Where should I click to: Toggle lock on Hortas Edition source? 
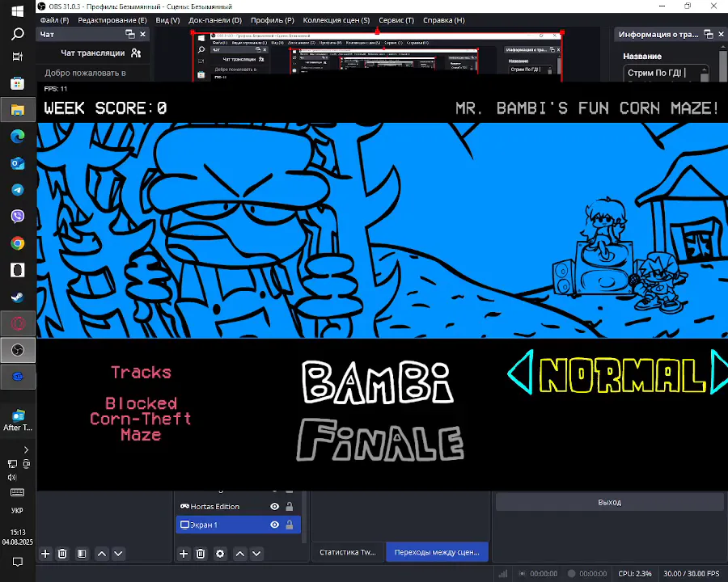coord(290,507)
